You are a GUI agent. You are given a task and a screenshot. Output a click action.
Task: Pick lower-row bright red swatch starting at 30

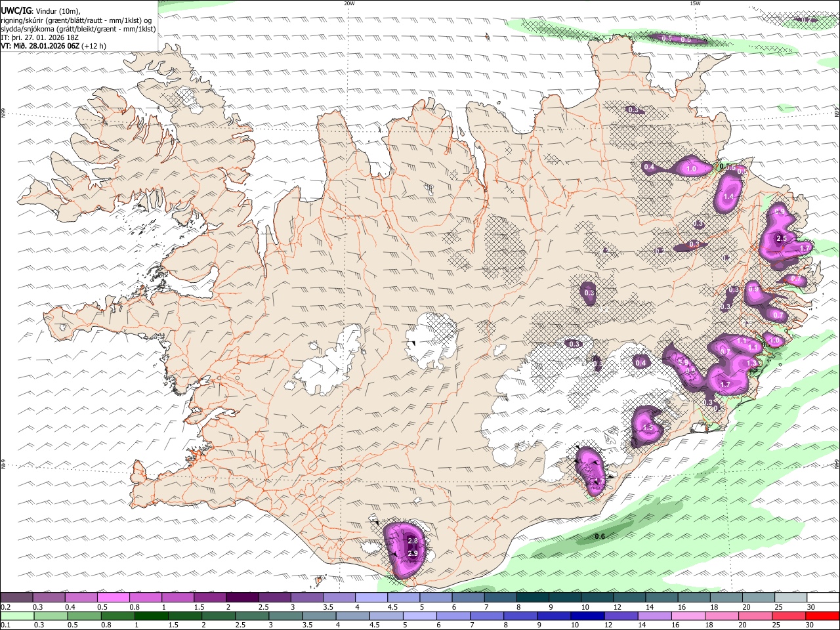pyautogui.click(x=822, y=616)
